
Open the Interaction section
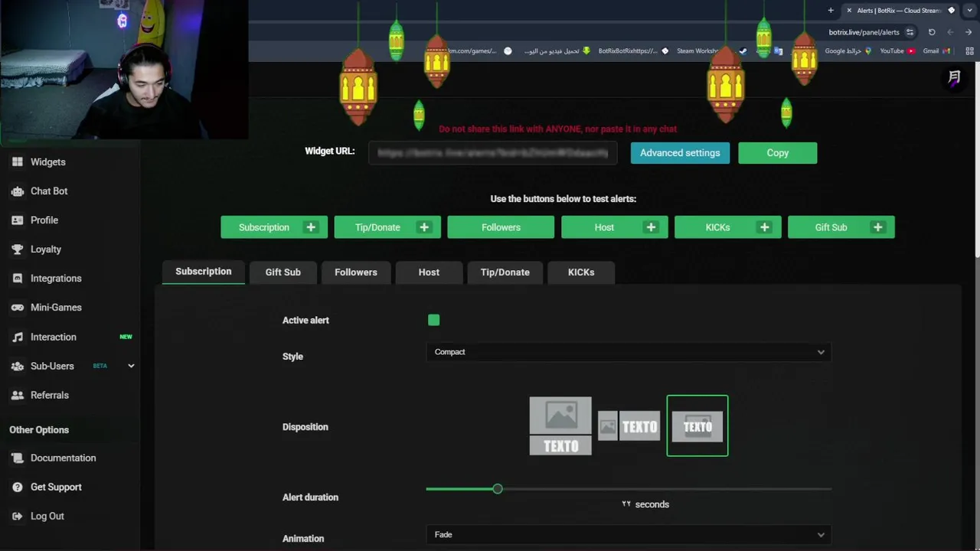54,337
